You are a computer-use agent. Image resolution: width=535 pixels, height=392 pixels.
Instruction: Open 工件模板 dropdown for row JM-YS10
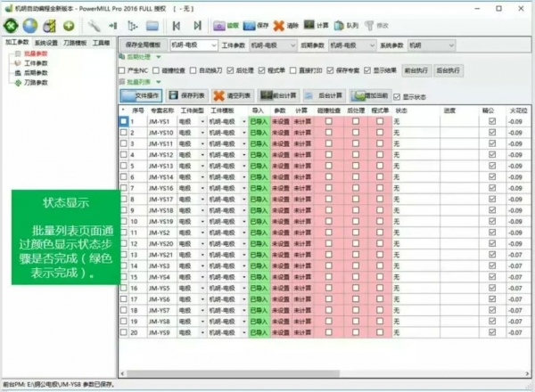tap(244, 133)
